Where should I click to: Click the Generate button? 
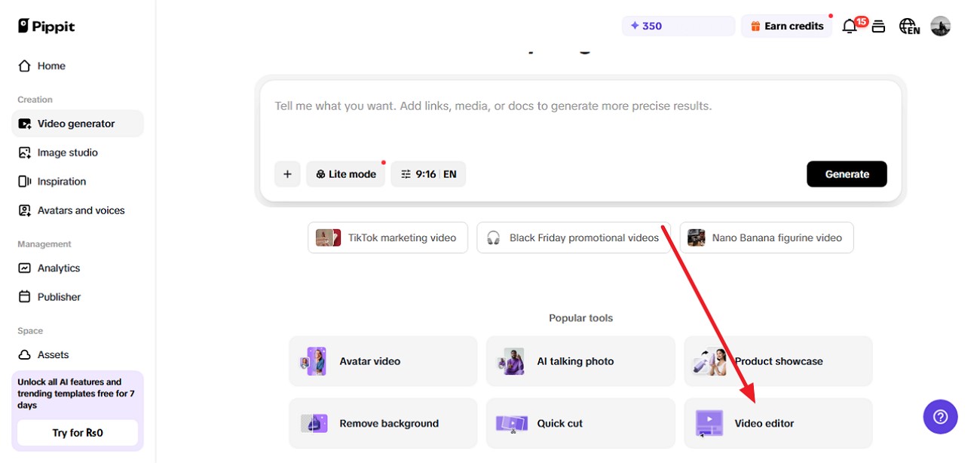[847, 174]
